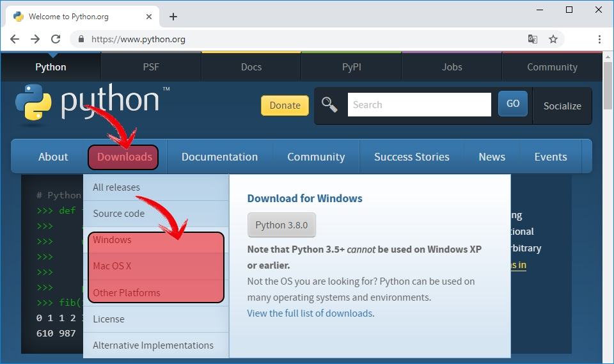Open the Success Stories menu
Screen dimensions: 614x364
pyautogui.click(x=411, y=157)
